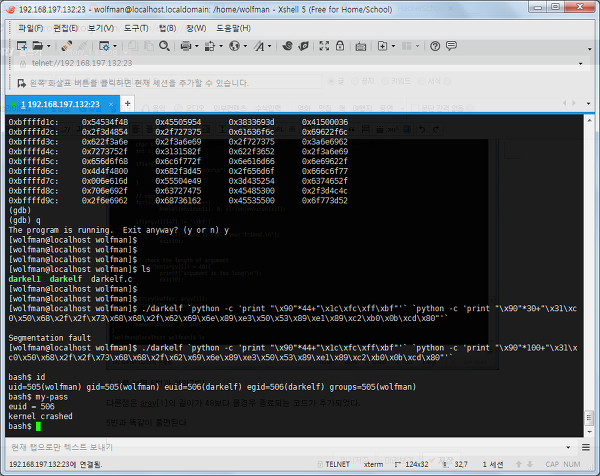Screen dimensions: 600x476
Task: Open Help question mark icon
Action: [435, 46]
